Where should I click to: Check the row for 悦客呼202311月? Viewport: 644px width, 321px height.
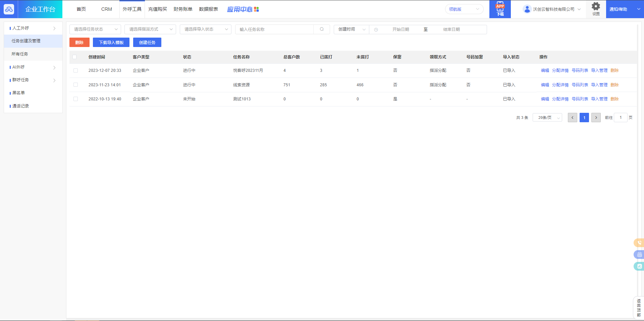coord(75,71)
